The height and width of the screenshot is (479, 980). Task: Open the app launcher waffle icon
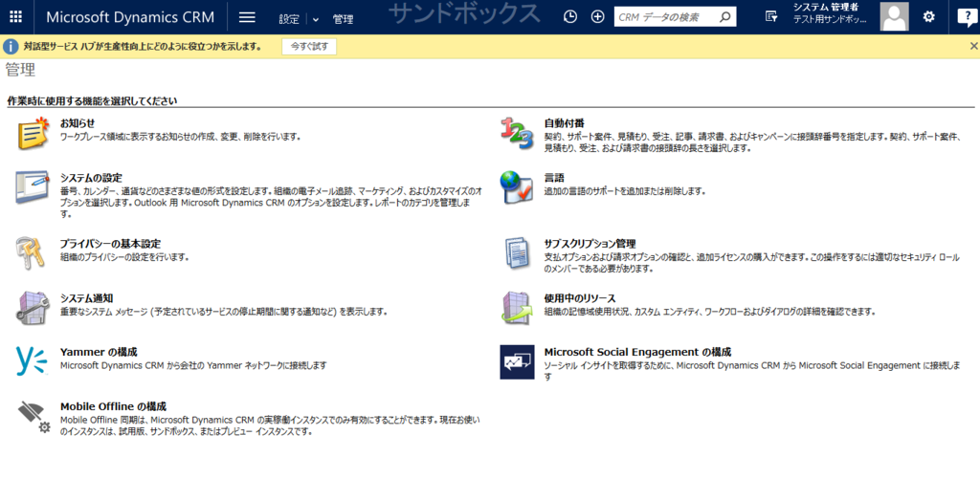pos(15,17)
